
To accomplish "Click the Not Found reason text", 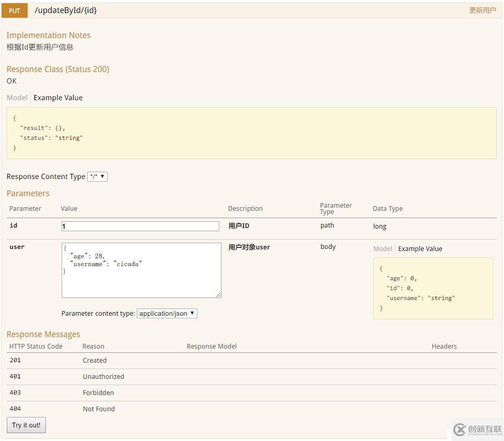I will (99, 409).
